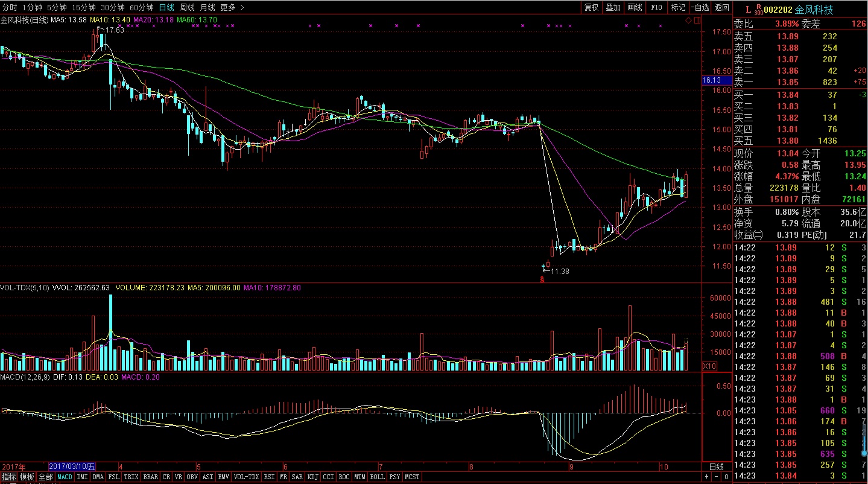The image size is (868, 484).
Task: Select the 60分钟 timeframe
Action: click(x=142, y=7)
